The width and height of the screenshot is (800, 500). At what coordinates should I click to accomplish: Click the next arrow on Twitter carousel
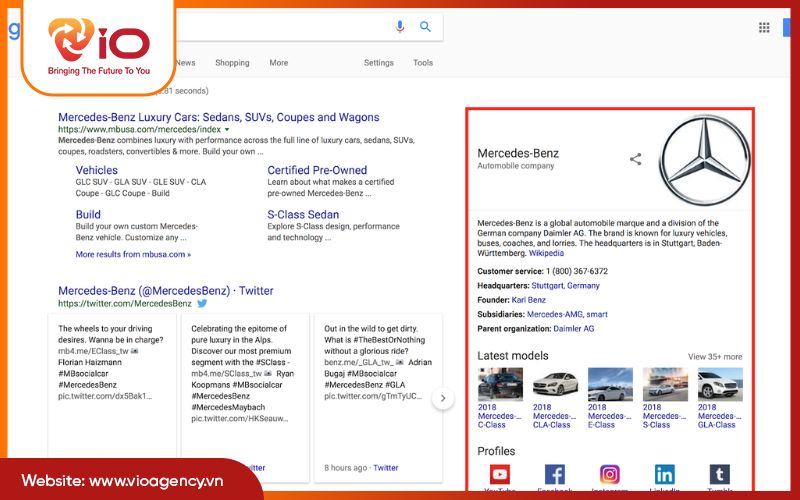(x=442, y=399)
